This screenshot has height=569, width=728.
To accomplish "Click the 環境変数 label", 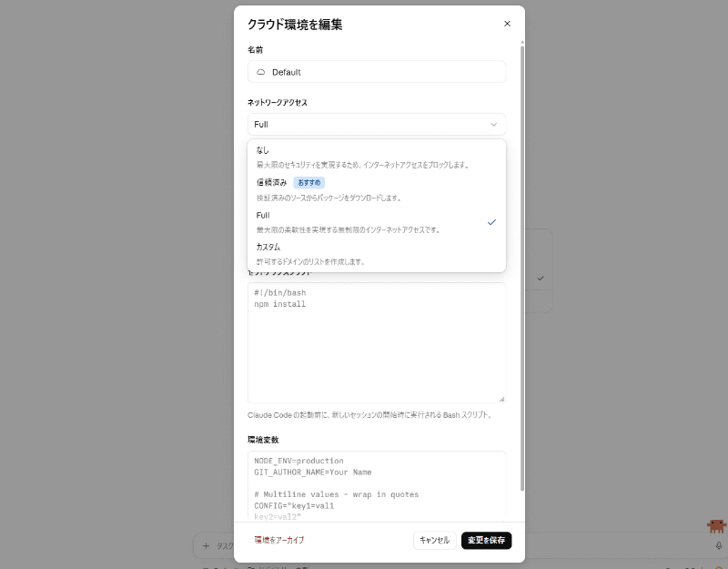I will (x=263, y=440).
